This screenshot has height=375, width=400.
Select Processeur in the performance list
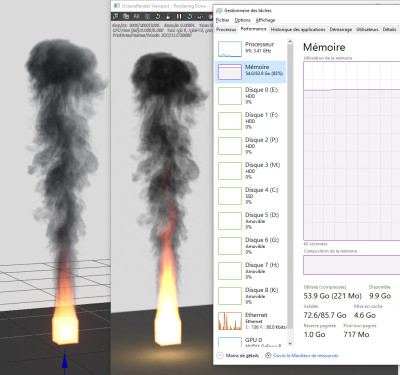(250, 48)
